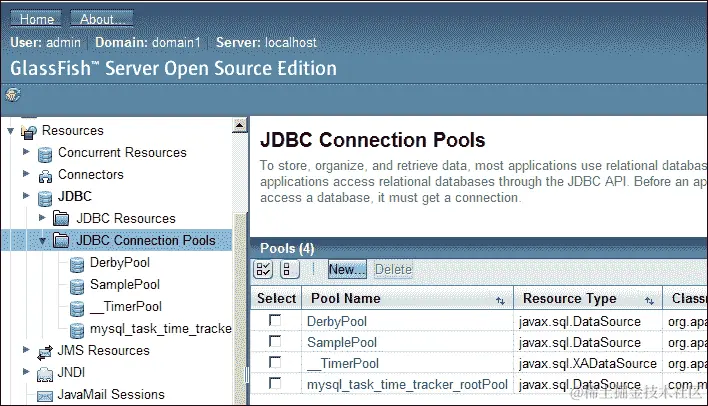Screen dimensions: 708x406
Task: Open SamplePool in the tree
Action: coord(125,285)
